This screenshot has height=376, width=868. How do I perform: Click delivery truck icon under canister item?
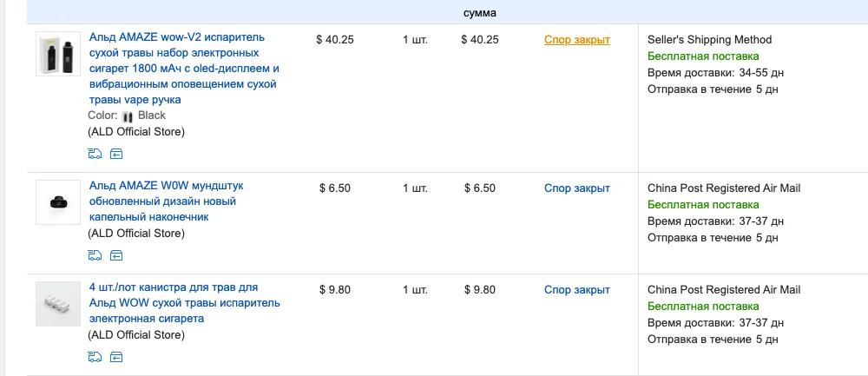pos(95,356)
